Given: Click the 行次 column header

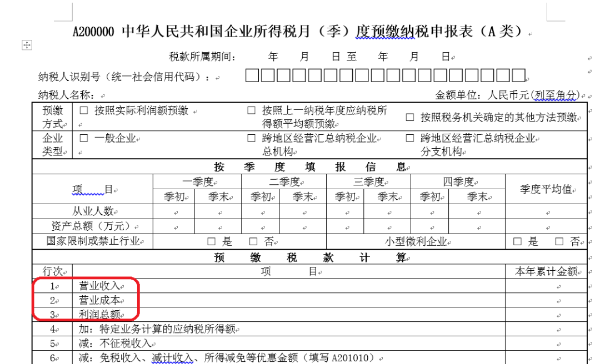Looking at the screenshot, I should 52,271.
